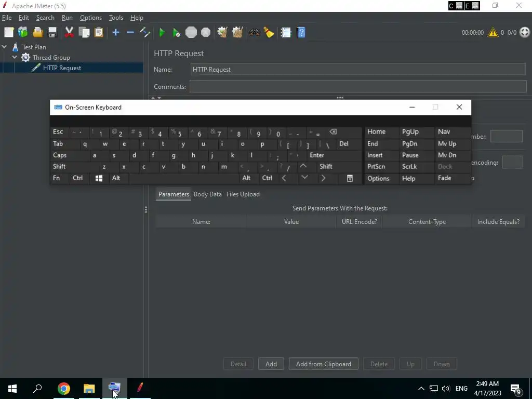This screenshot has width=532, height=399.
Task: Select the Thread Group gear icon
Action: tap(26, 57)
